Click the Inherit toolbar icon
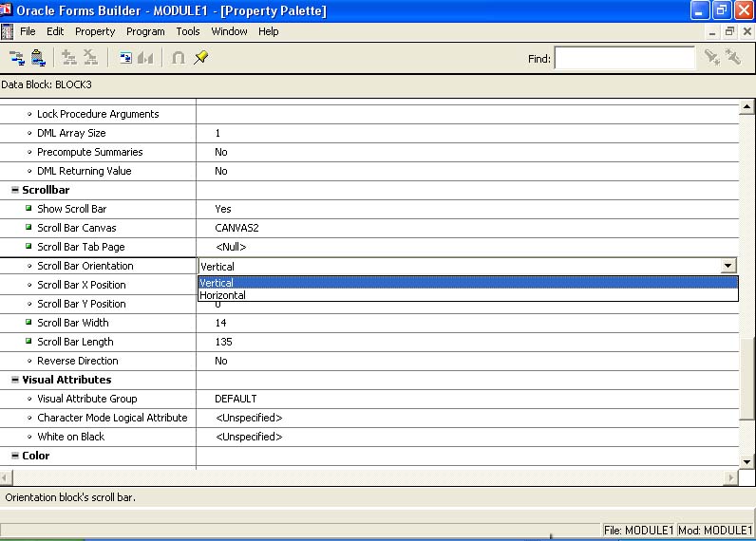Screen dimensions: 756x541 click(145, 58)
